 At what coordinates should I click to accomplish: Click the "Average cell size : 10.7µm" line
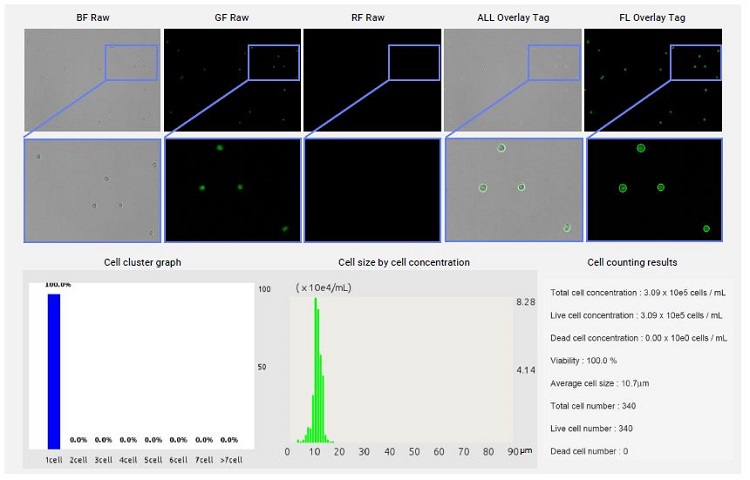pyautogui.click(x=599, y=383)
